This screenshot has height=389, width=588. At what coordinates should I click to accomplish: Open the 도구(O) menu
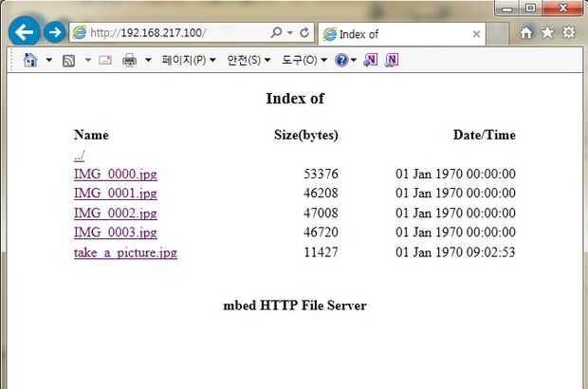pyautogui.click(x=304, y=60)
